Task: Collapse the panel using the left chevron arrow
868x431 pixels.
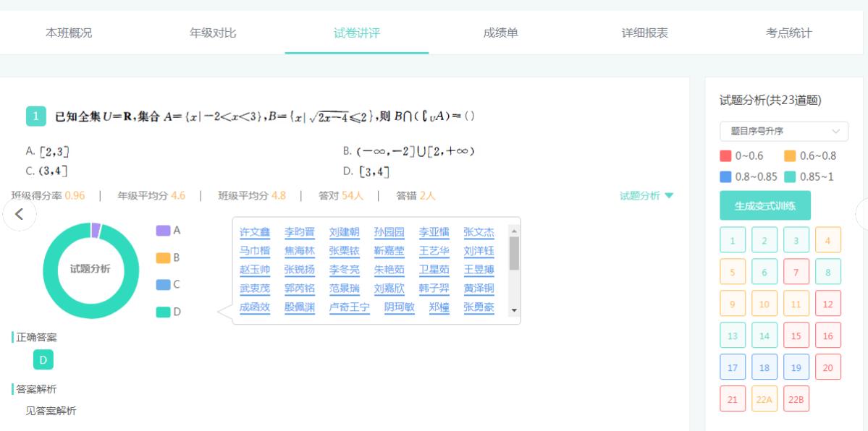Action: coord(20,214)
